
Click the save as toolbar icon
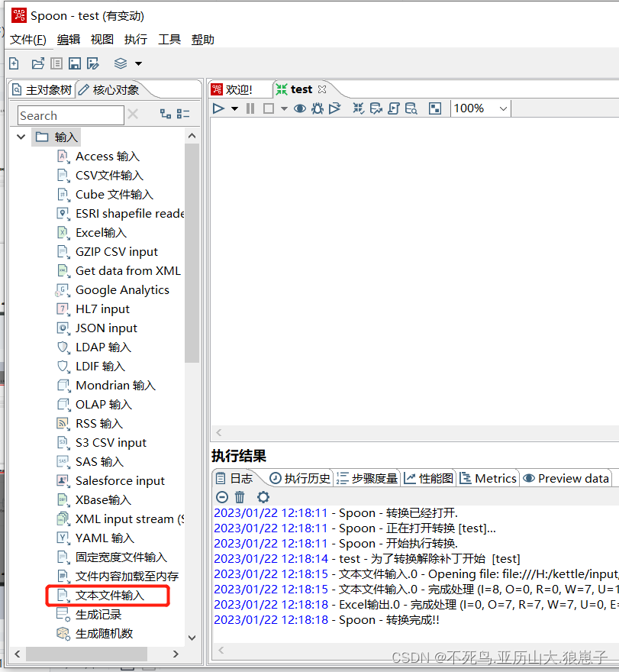[x=93, y=63]
